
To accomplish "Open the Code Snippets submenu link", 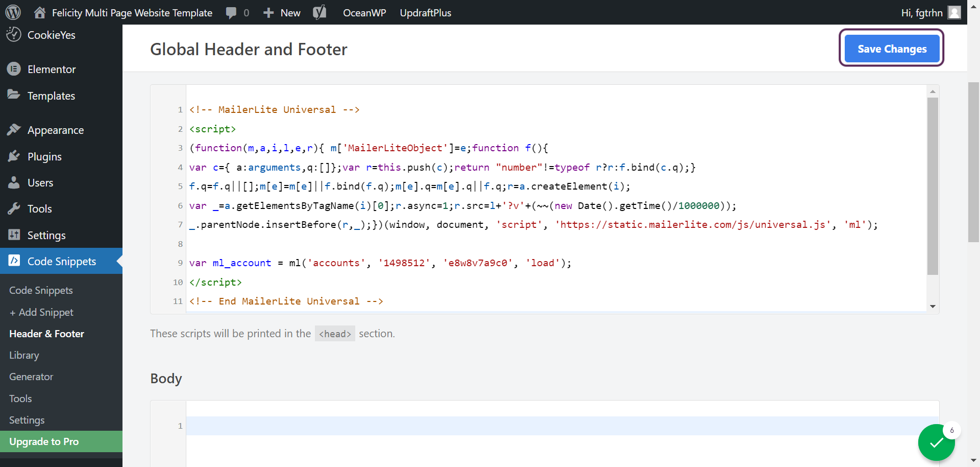I will [41, 290].
